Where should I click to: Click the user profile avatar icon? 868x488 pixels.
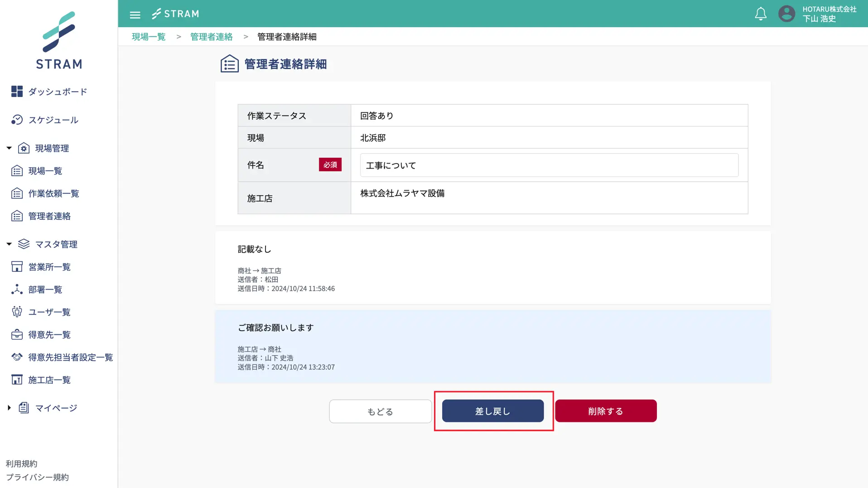click(786, 14)
